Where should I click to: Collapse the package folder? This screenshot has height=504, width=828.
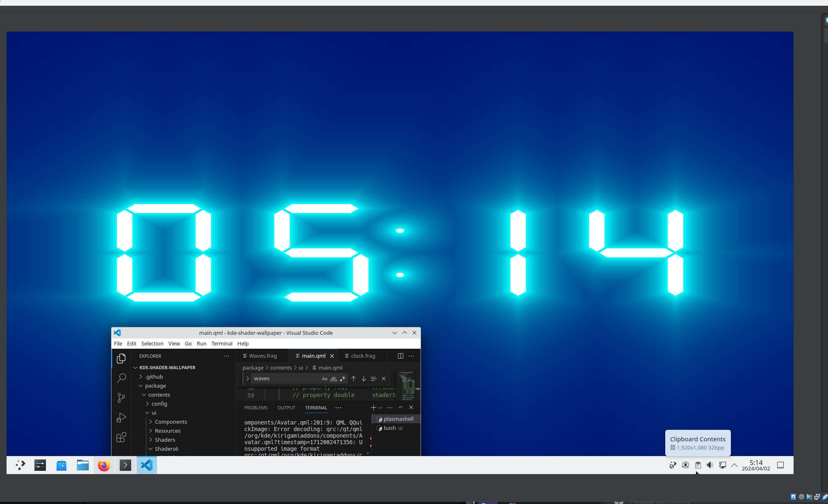pos(155,386)
